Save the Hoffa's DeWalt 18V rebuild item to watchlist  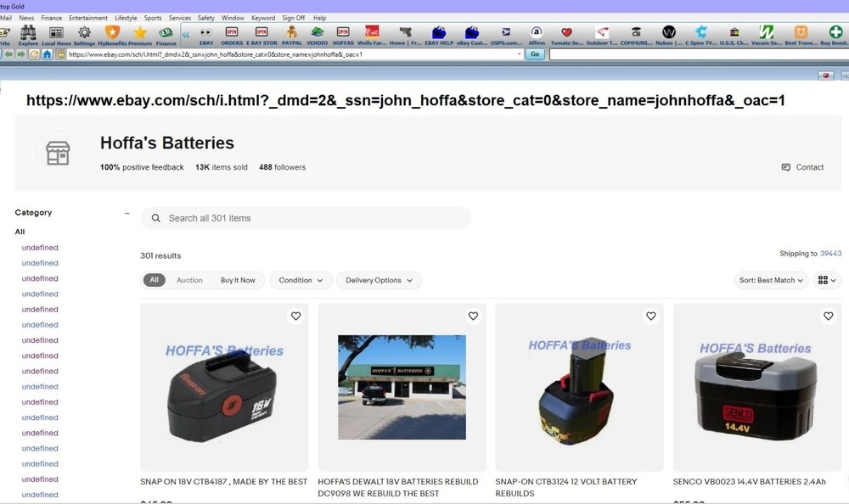(473, 316)
